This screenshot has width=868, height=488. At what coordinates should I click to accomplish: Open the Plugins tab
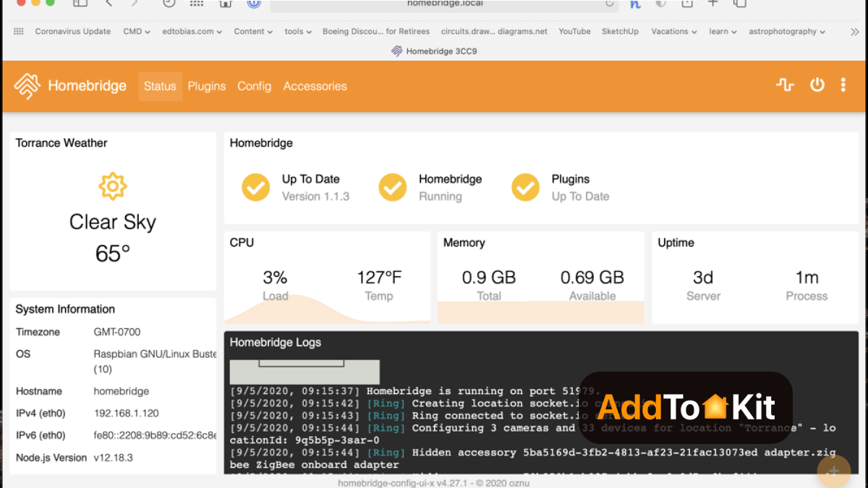tap(207, 86)
